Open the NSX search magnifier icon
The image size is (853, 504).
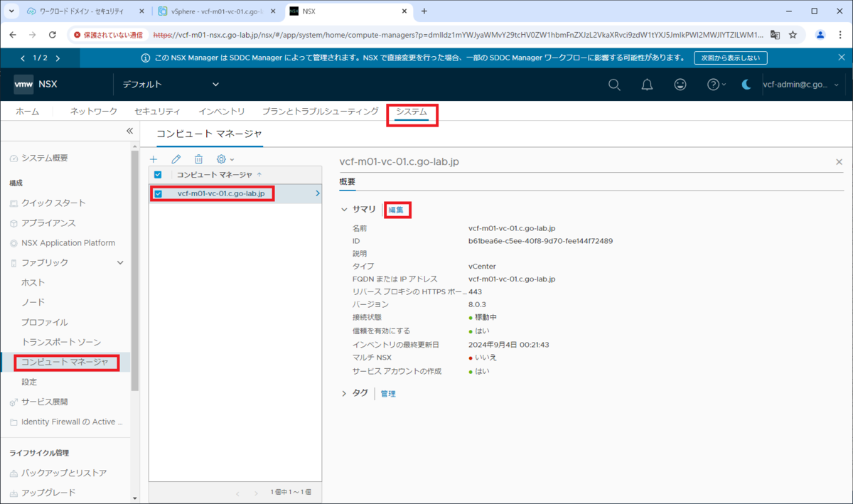pos(614,85)
